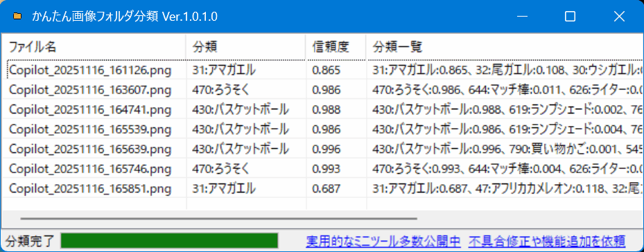Open 不具合修正や機能追加を依頼 link
The width and height of the screenshot is (644, 252).
548,241
